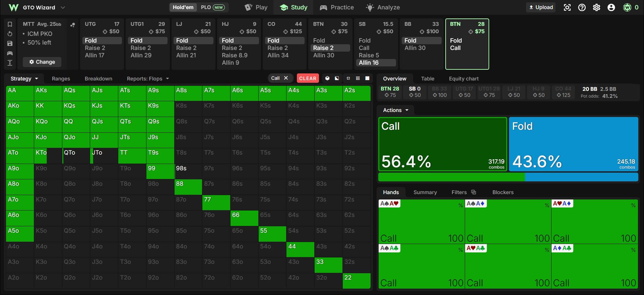Click the diagonal half-square contrast icon
This screenshot has height=295, width=644.
(x=337, y=78)
